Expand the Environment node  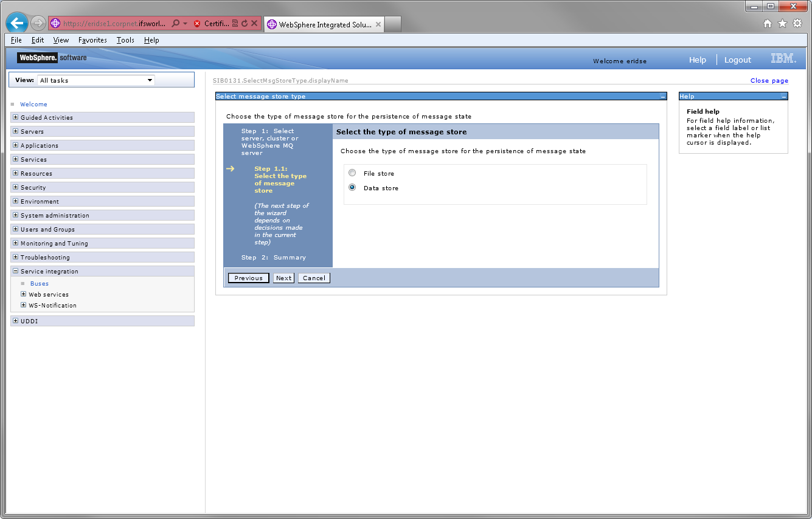15,201
